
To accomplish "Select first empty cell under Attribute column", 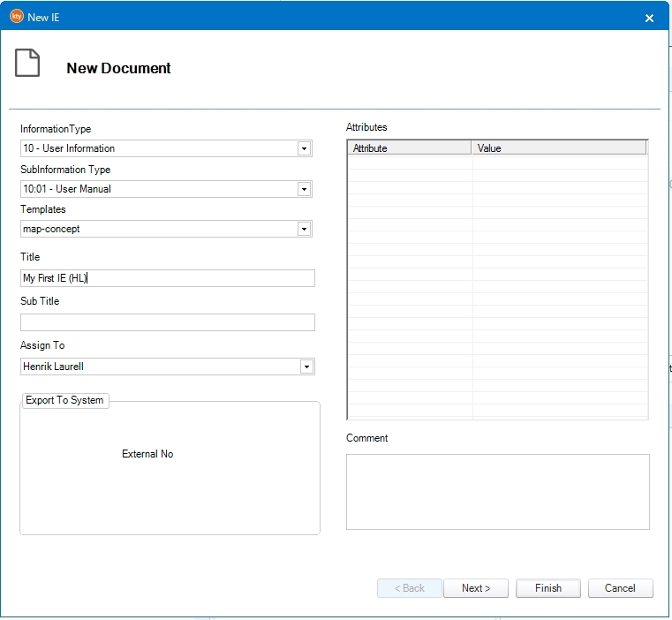I will pos(410,163).
